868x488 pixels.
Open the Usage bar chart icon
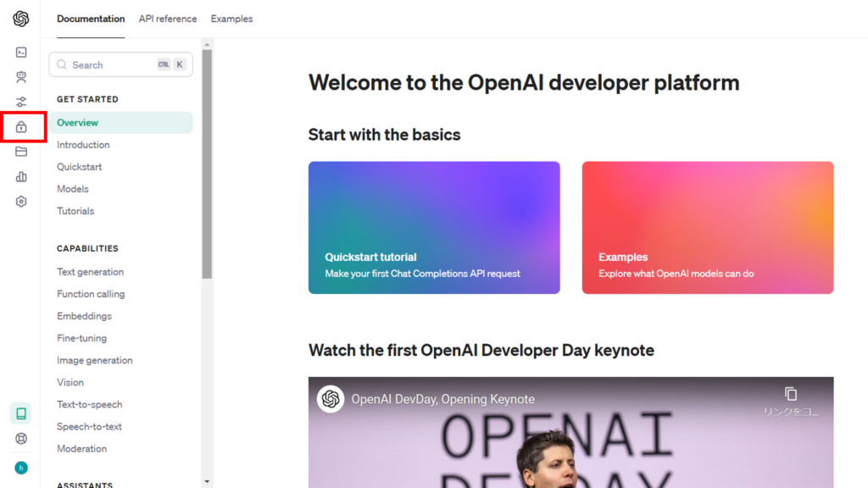(x=21, y=176)
